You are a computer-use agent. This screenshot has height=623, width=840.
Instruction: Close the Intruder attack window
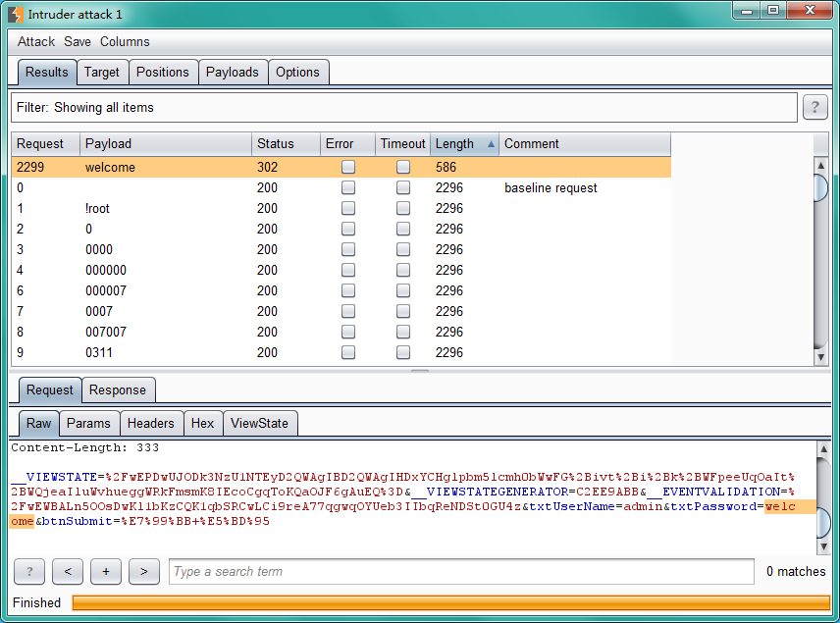coord(810,10)
